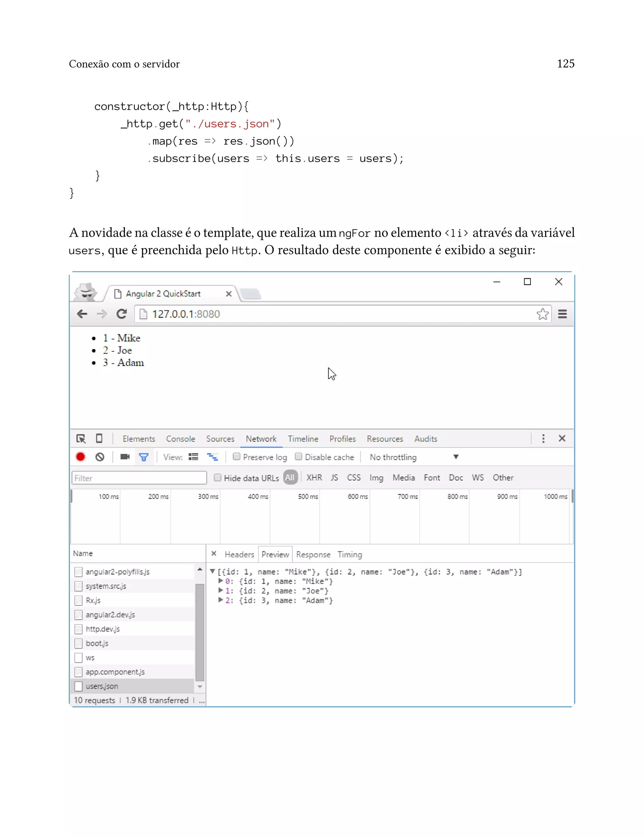Collapse the root JSON array in Preview
Viewport: 644px width, 838px height.
pos(212,571)
